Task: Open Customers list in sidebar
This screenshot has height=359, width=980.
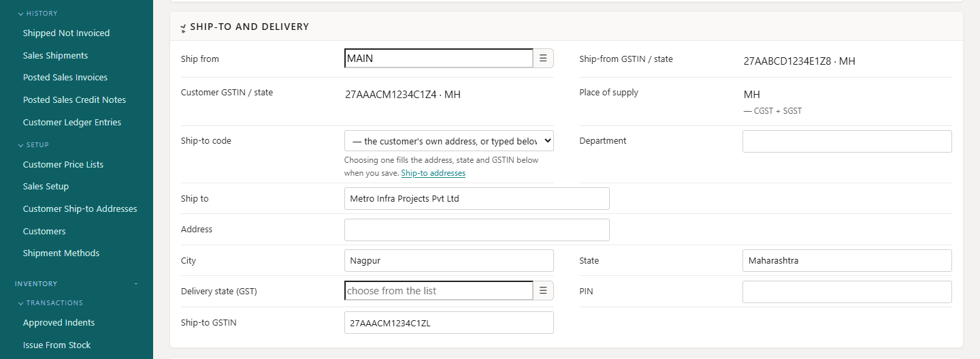Action: (x=44, y=231)
